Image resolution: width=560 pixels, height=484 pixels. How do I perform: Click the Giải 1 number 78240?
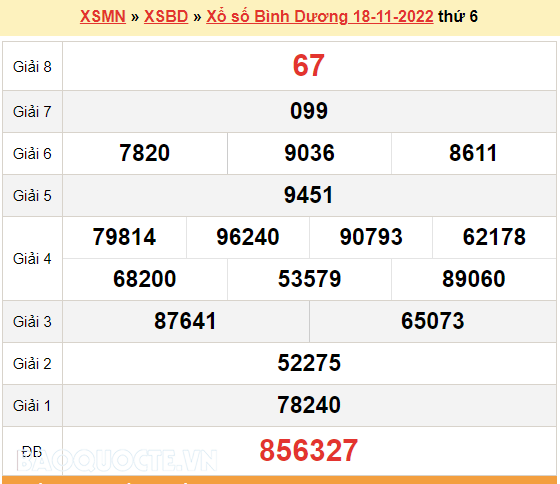[x=309, y=405]
